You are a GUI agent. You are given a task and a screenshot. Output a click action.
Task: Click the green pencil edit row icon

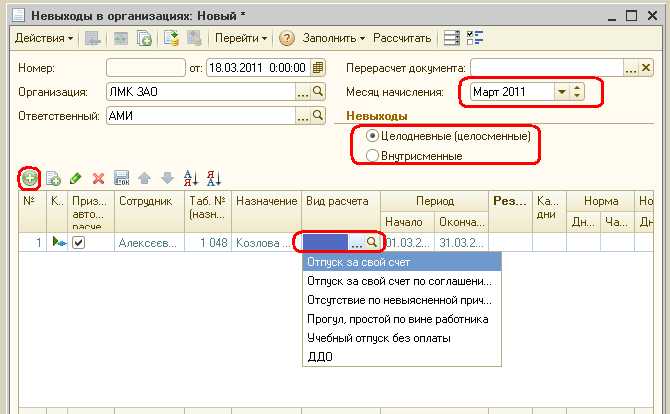click(76, 178)
